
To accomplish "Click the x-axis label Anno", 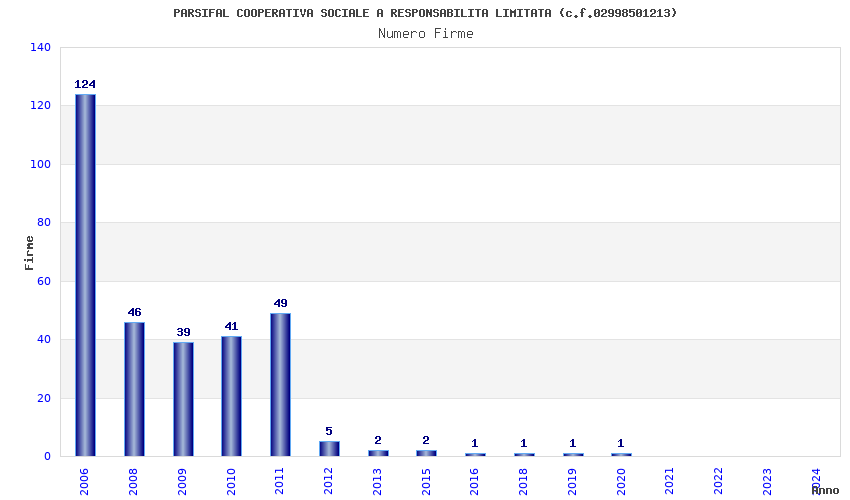I will [825, 490].
